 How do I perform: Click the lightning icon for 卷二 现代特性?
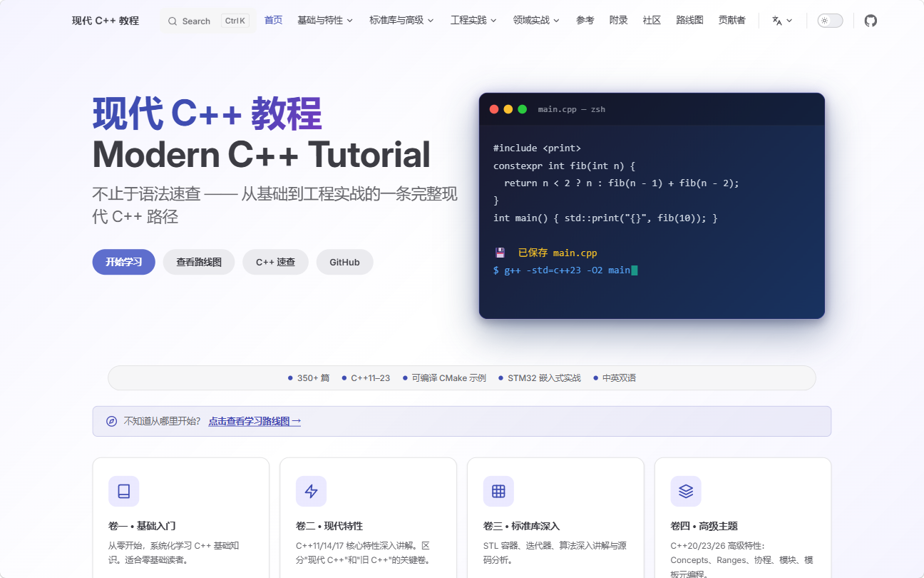(x=311, y=491)
